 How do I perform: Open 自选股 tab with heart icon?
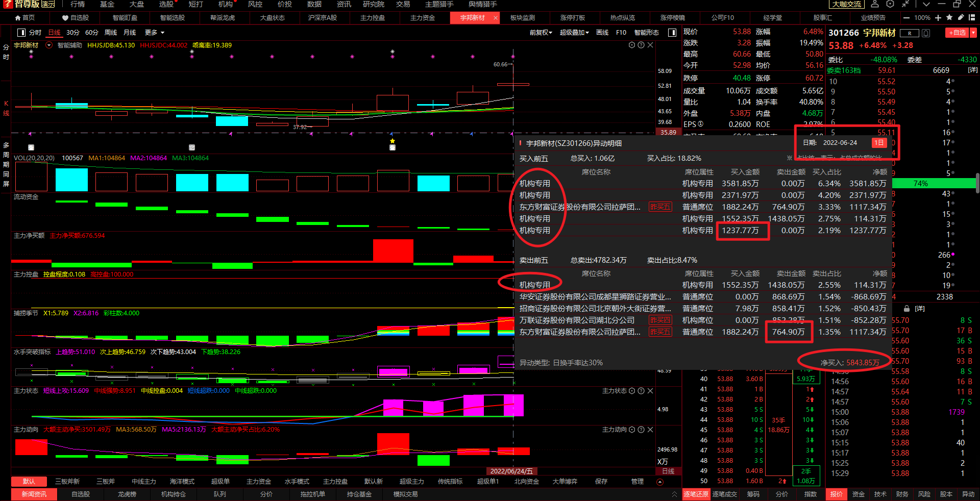pos(76,18)
